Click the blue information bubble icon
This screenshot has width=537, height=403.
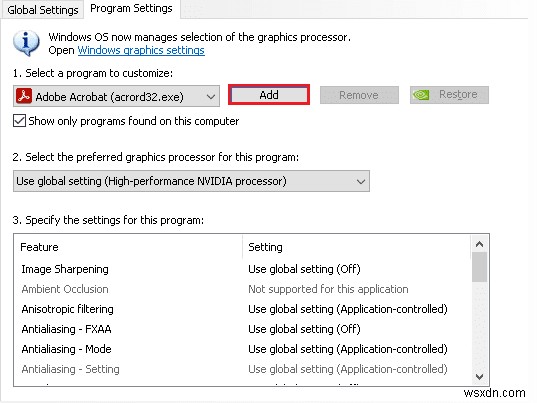(26, 43)
